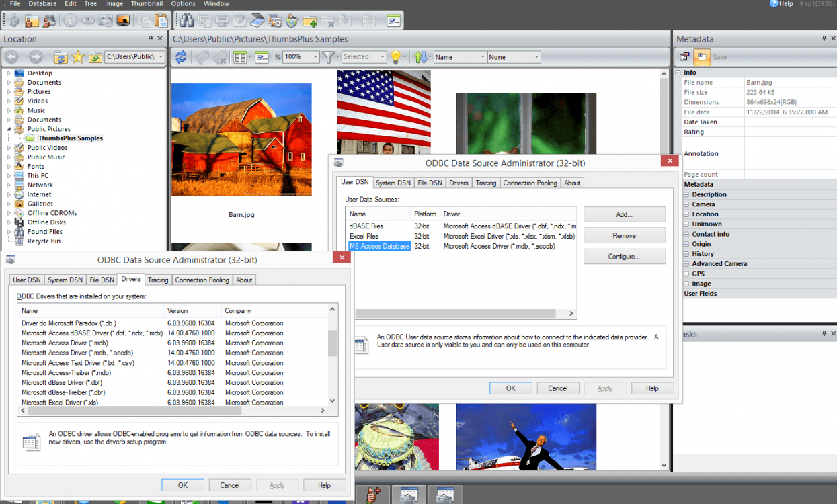The width and height of the screenshot is (837, 504).
Task: Click the Remove button
Action: click(625, 235)
